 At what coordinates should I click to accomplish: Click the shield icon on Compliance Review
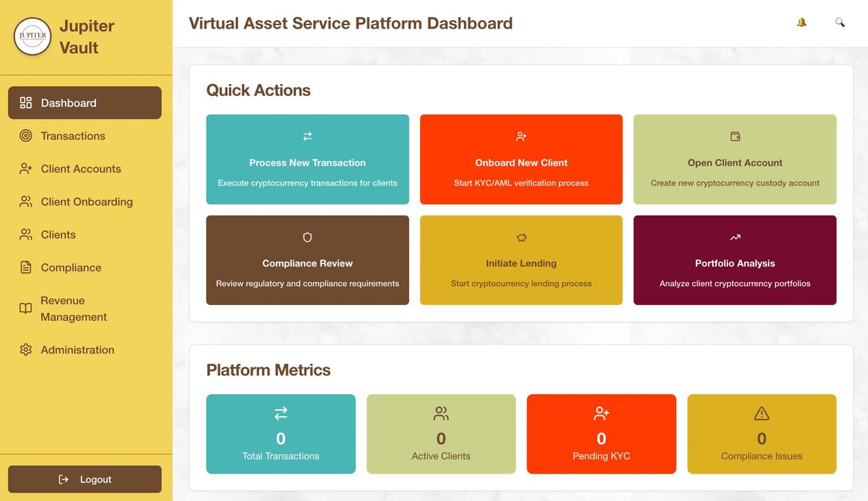click(x=307, y=237)
